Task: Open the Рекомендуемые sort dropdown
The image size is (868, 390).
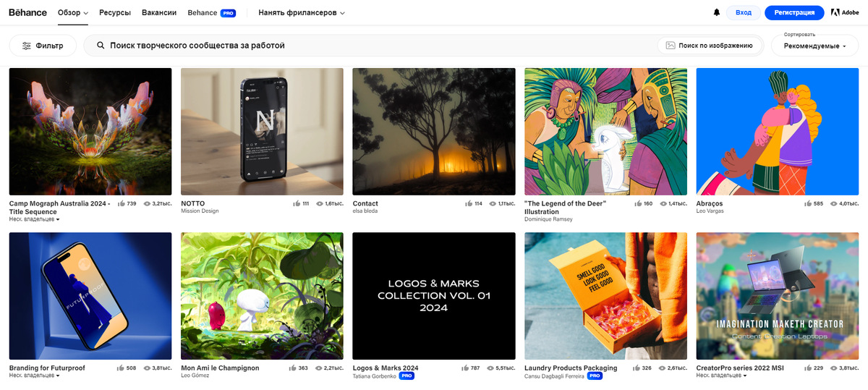Action: point(815,46)
